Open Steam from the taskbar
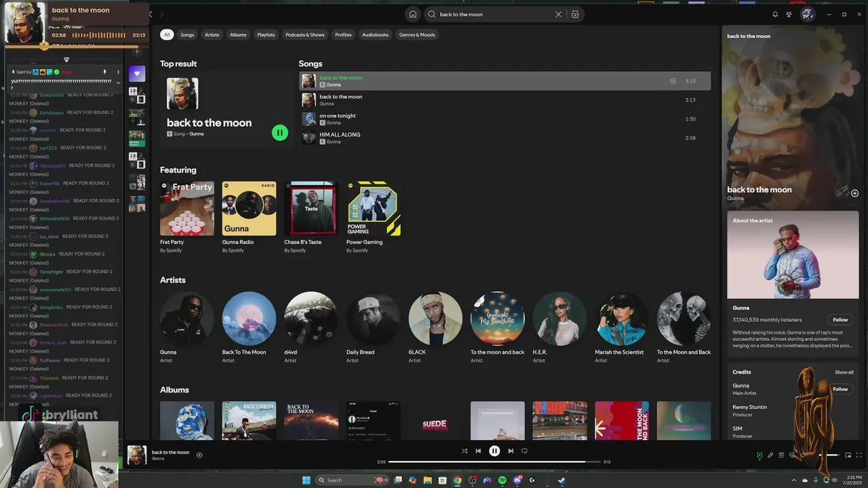Viewport: 868px width, 488px height. click(561, 480)
